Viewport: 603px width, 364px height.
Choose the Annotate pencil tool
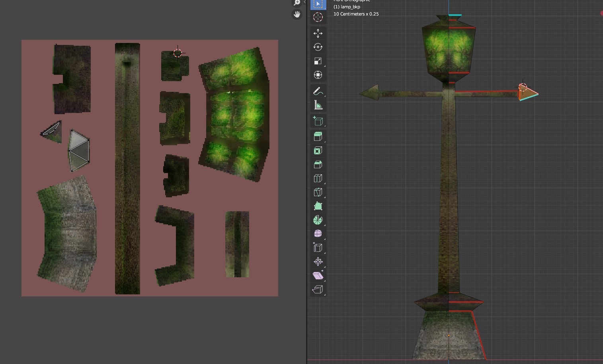click(318, 91)
